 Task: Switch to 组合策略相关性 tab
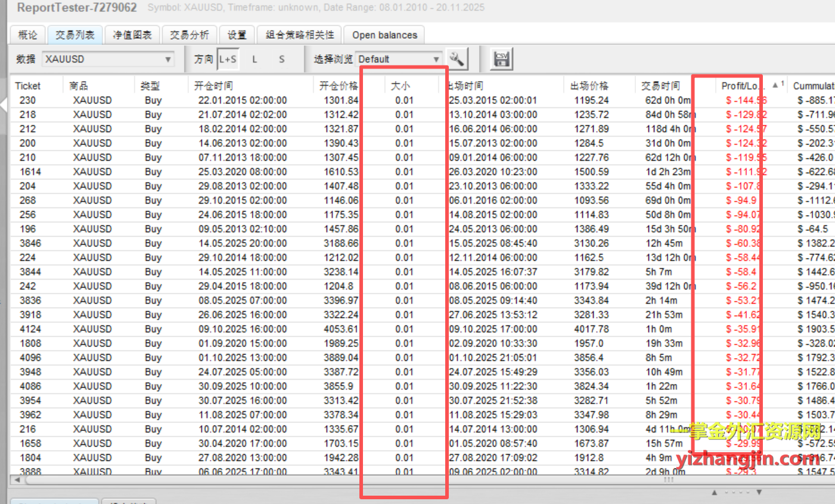300,35
